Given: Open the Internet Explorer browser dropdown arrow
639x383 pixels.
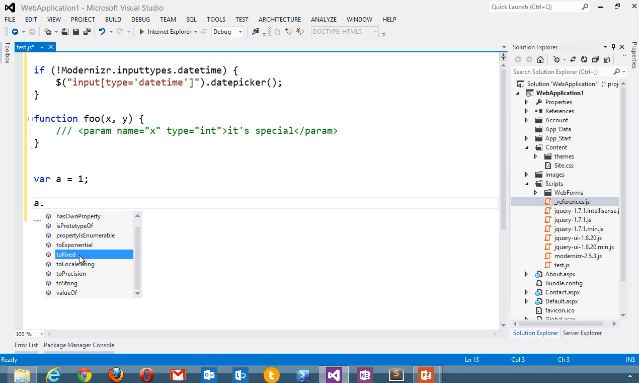Looking at the screenshot, I should tap(196, 32).
